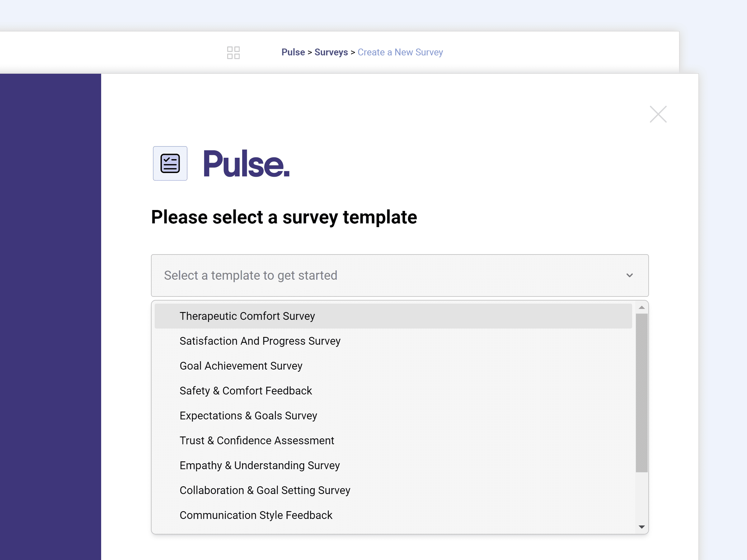The image size is (747, 560).
Task: Pick the Goal Achievement Survey option
Action: pos(241,366)
